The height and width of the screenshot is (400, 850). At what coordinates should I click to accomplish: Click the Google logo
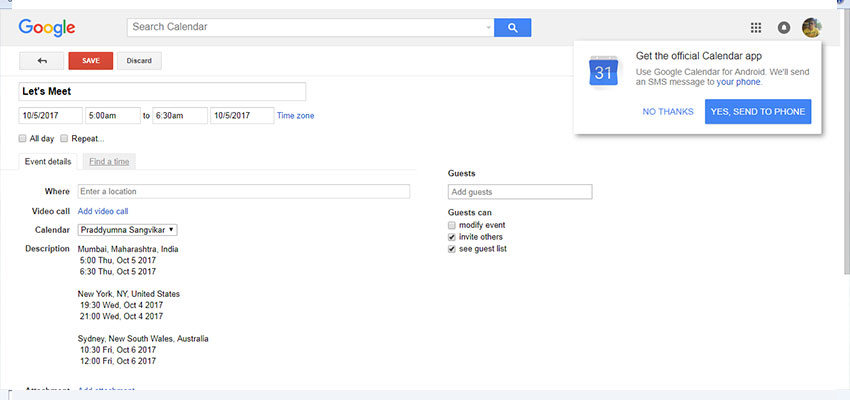(x=47, y=28)
